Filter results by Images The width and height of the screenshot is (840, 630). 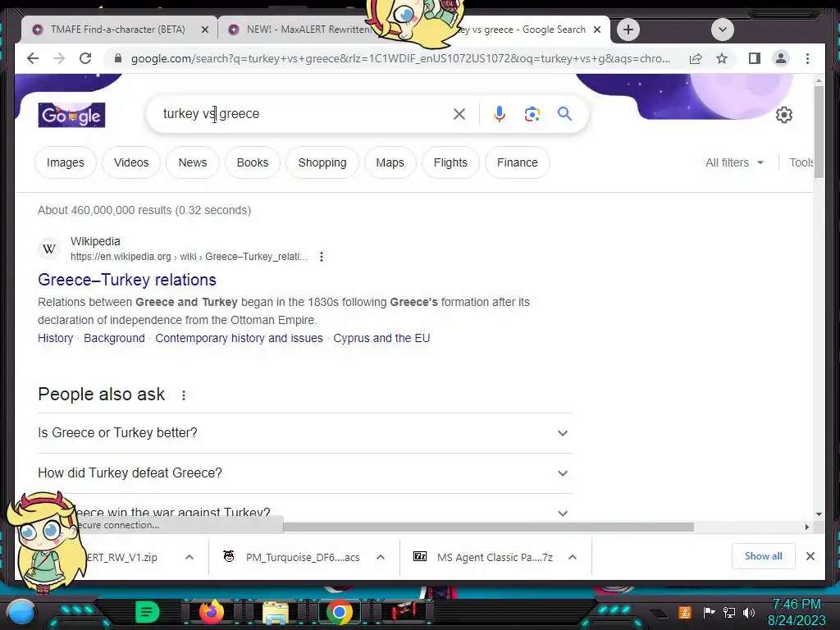click(66, 162)
